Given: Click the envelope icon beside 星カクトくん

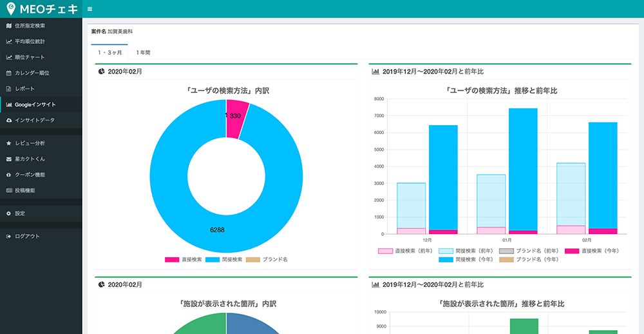Looking at the screenshot, I should pos(8,159).
